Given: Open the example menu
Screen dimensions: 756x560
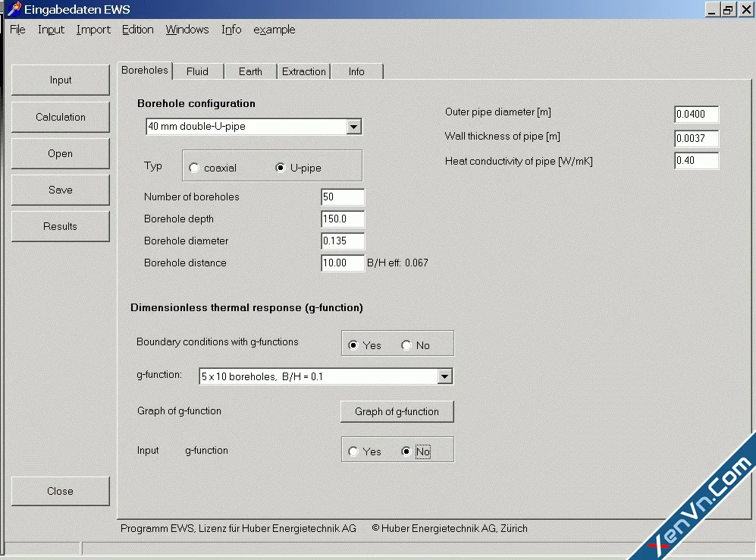Looking at the screenshot, I should (274, 30).
